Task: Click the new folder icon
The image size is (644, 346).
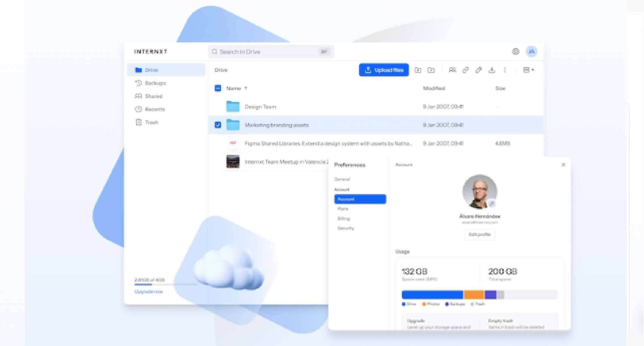Action: [431, 70]
